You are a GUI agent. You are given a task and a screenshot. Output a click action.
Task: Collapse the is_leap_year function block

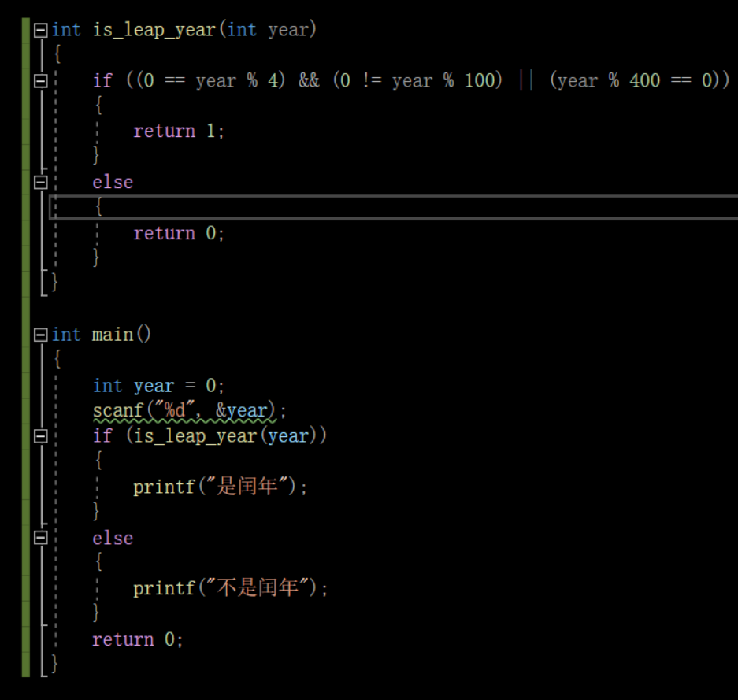click(x=41, y=31)
